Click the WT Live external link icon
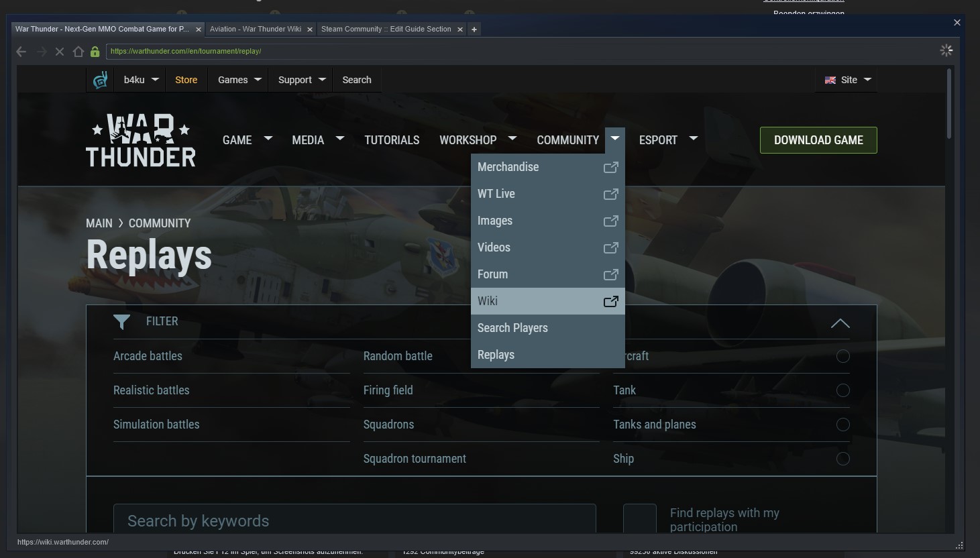This screenshot has width=980, height=558. click(610, 194)
